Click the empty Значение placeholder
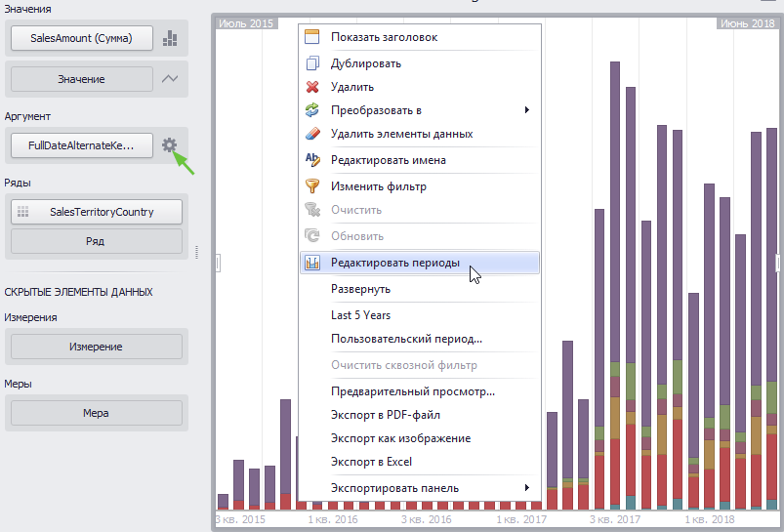 (81, 79)
